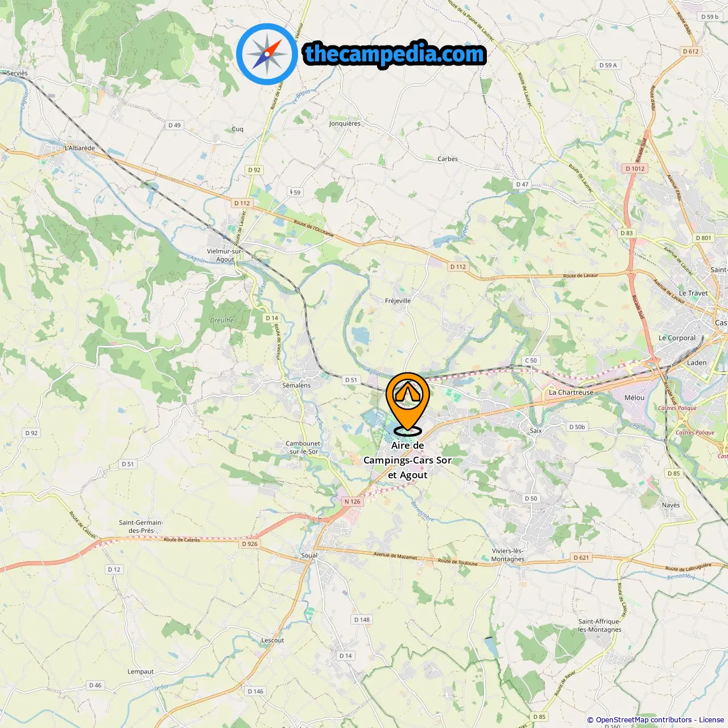Click the Saint-Germain-des-Prés label

141,526
